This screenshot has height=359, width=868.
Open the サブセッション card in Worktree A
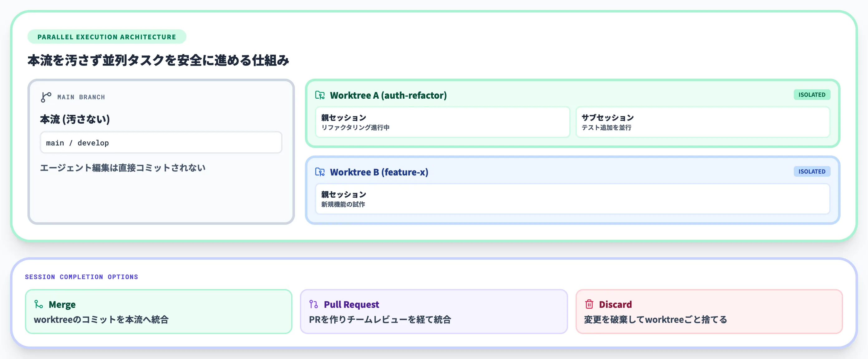(703, 122)
